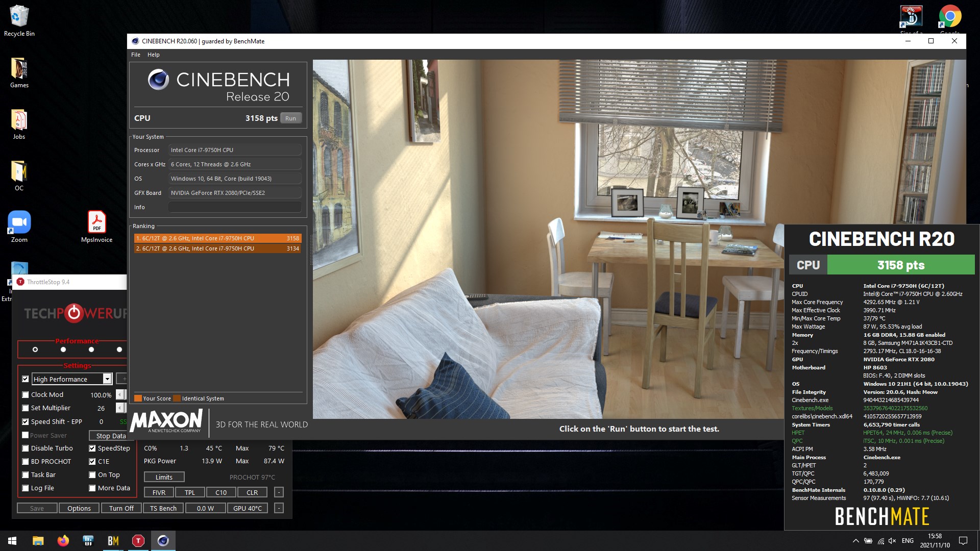
Task: Run the Cinebench CPU test
Action: tap(291, 118)
